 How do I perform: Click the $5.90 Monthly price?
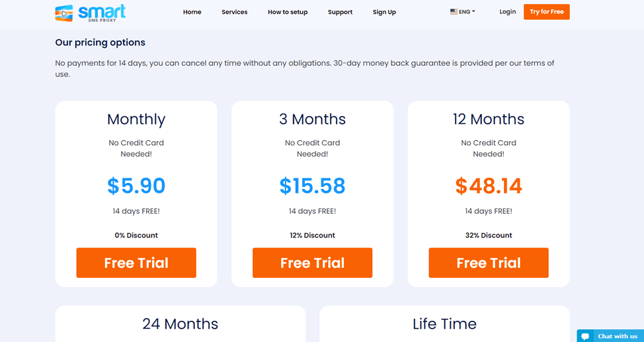136,186
